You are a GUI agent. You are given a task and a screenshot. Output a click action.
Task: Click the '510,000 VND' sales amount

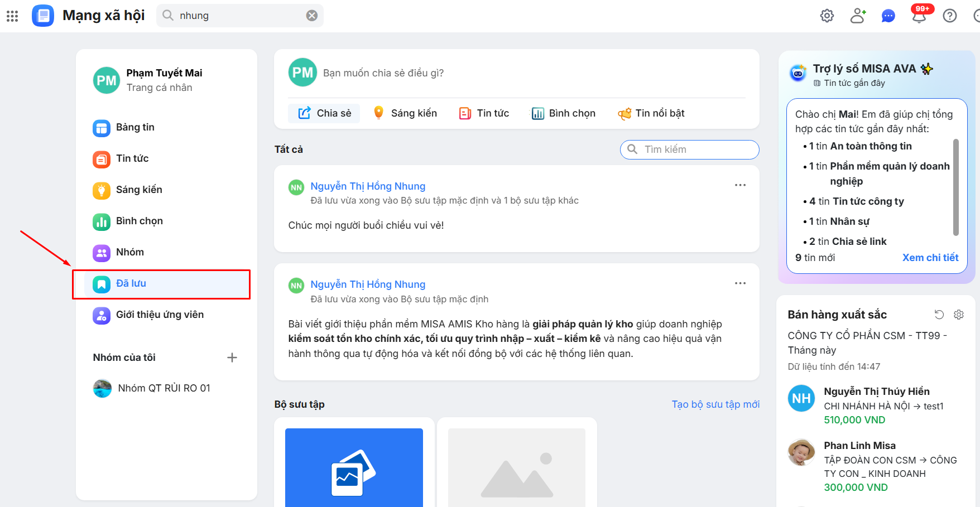click(855, 420)
